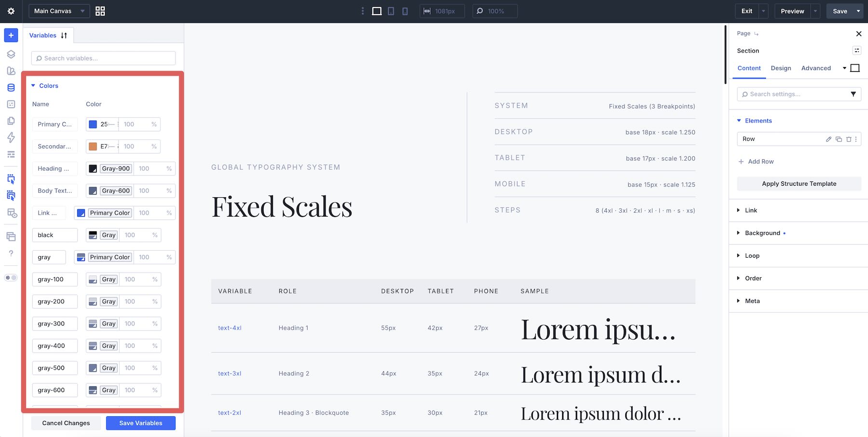
Task: Click the zoom 100% field
Action: tap(495, 11)
